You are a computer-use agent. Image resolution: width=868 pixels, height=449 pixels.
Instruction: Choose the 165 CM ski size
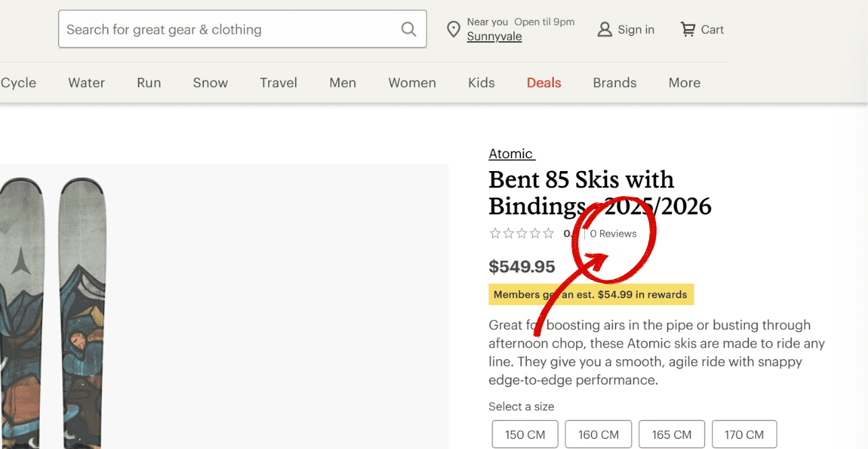[x=671, y=434]
